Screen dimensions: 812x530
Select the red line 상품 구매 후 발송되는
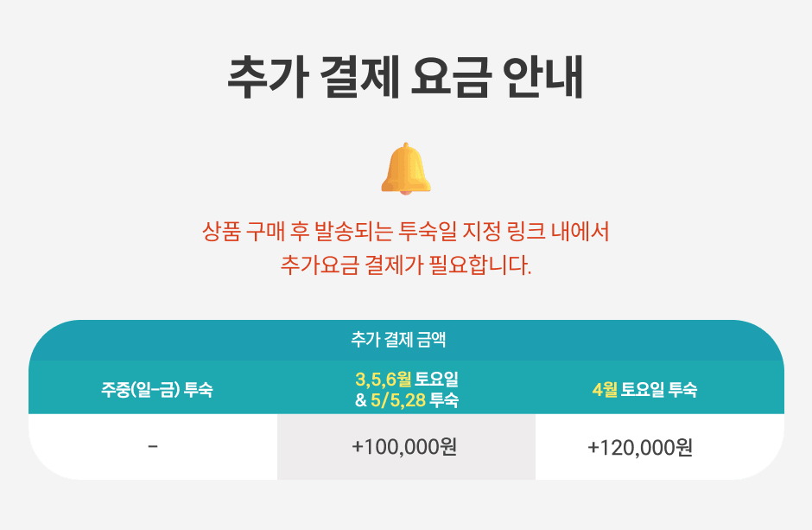[406, 231]
